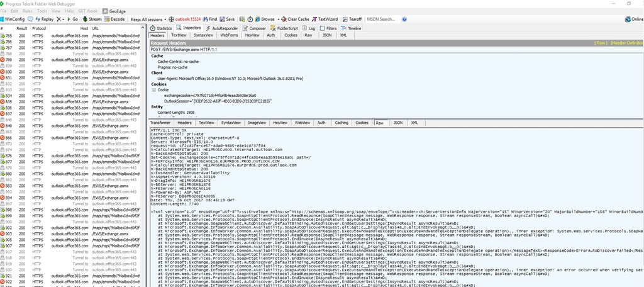Select the response WebView tab

tap(302, 123)
